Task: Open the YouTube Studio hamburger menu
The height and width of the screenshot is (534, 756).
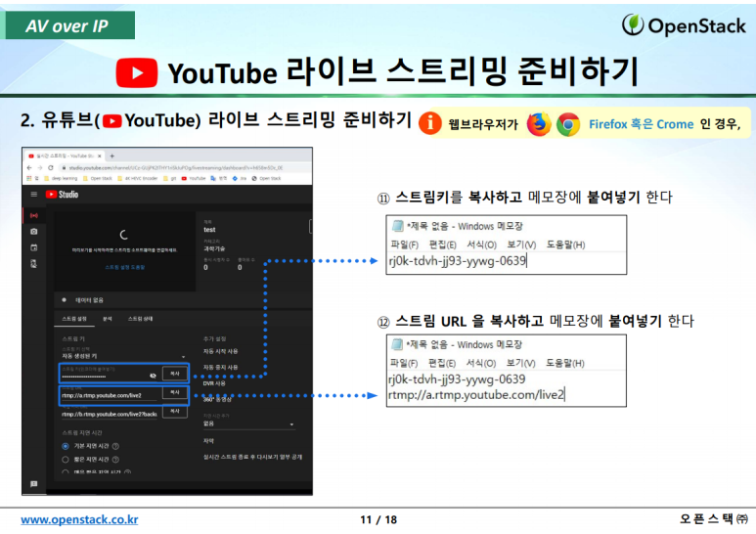Action: [34, 195]
